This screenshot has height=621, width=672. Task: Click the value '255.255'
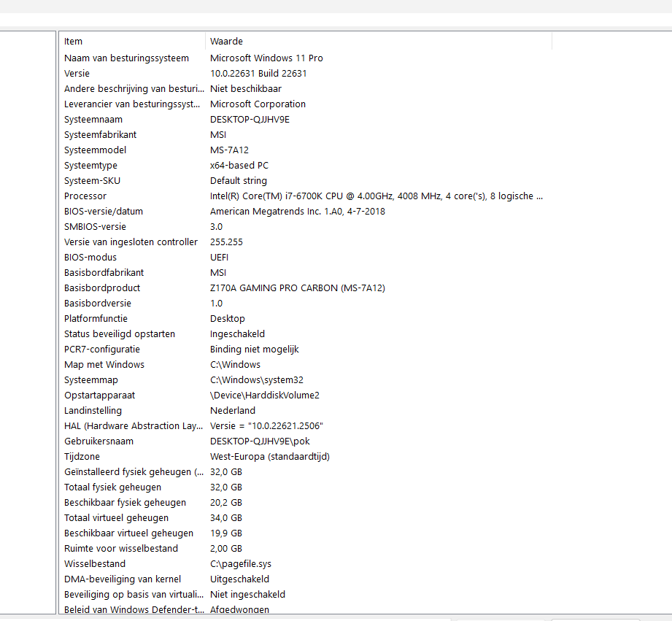(x=226, y=242)
